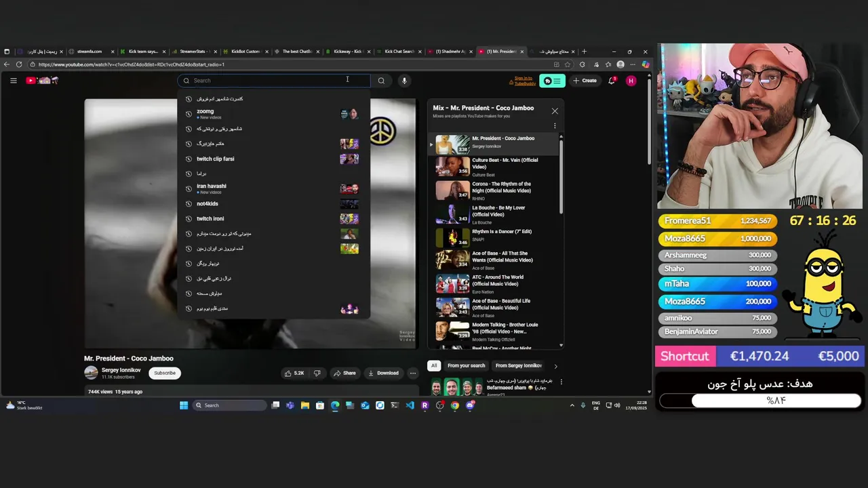Play 'Corona - The Rhythm of the Night'
This screenshot has width=868, height=488.
tap(495, 190)
